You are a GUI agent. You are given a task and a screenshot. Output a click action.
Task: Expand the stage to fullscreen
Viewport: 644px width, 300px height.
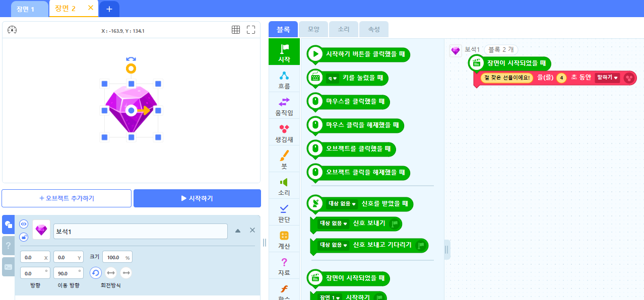pyautogui.click(x=251, y=30)
